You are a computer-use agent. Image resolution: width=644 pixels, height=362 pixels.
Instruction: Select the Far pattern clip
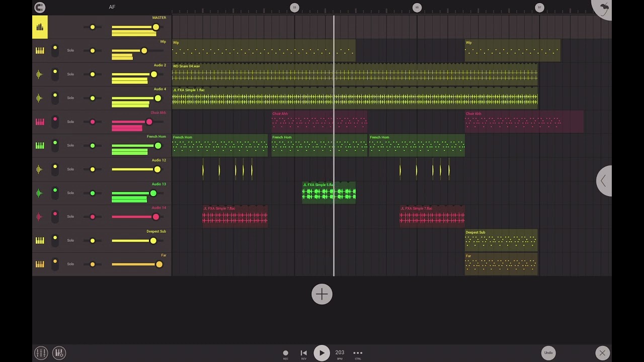[x=501, y=264]
